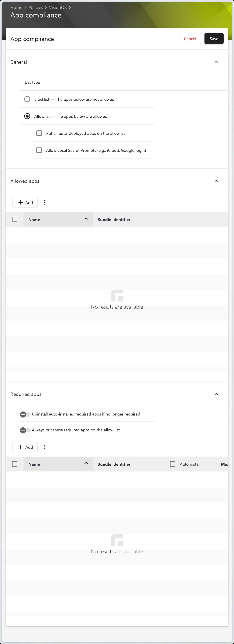This screenshot has width=234, height=644.
Task: Sort Allowed apps table by Name arrow
Action: [x=86, y=219]
